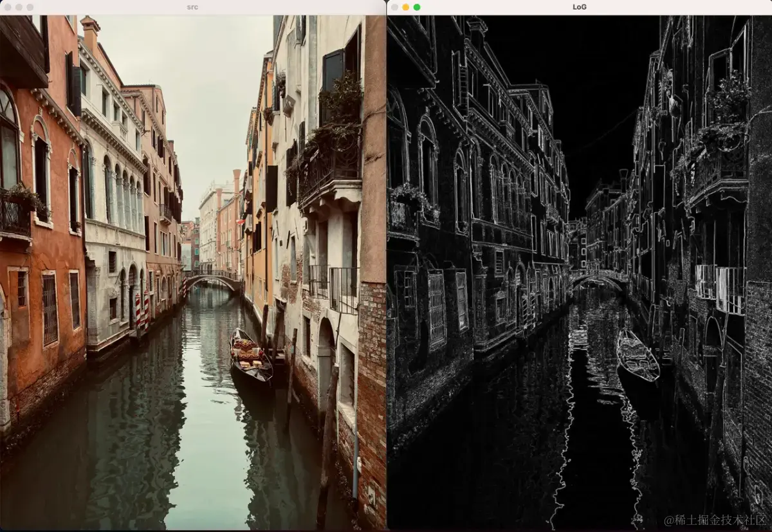Enter full screen on the LoG window

pyautogui.click(x=417, y=6)
